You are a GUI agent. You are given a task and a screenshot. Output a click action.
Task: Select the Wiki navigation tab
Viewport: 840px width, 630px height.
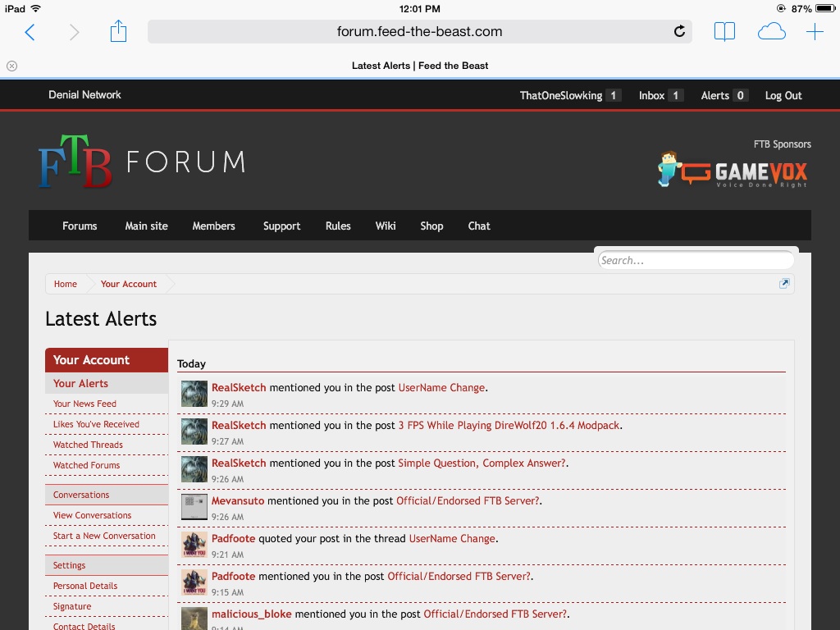click(386, 226)
